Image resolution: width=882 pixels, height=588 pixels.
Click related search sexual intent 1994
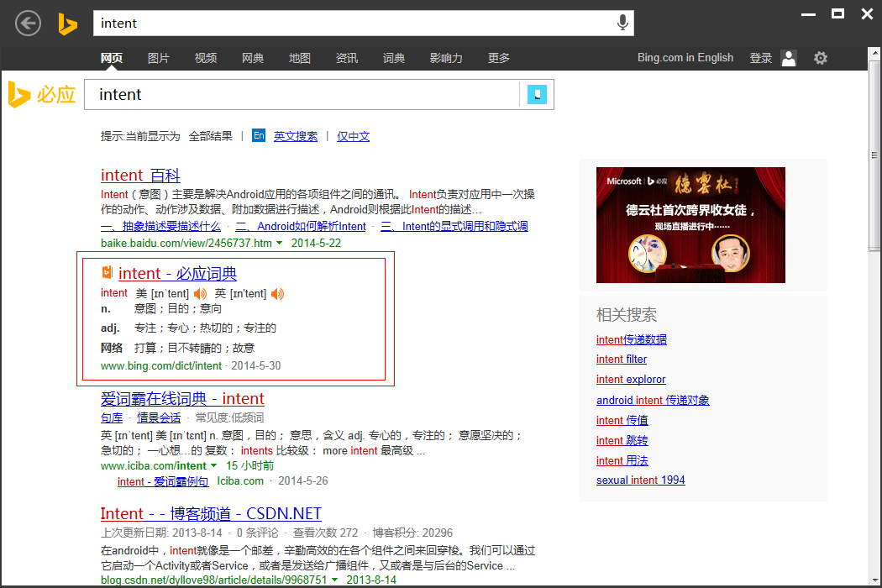pyautogui.click(x=641, y=480)
